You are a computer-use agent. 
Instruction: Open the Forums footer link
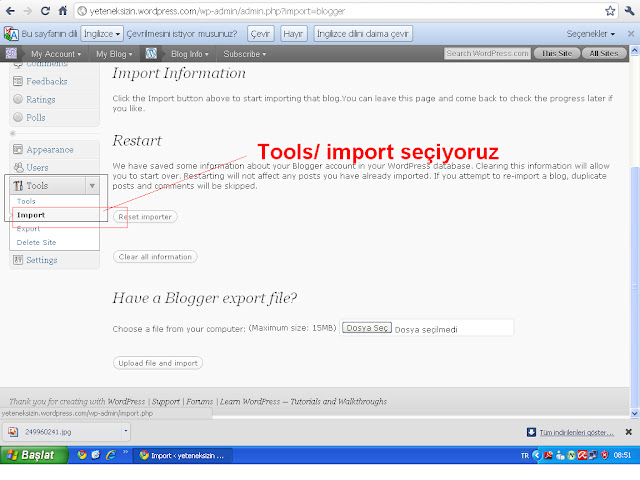pyautogui.click(x=200, y=401)
